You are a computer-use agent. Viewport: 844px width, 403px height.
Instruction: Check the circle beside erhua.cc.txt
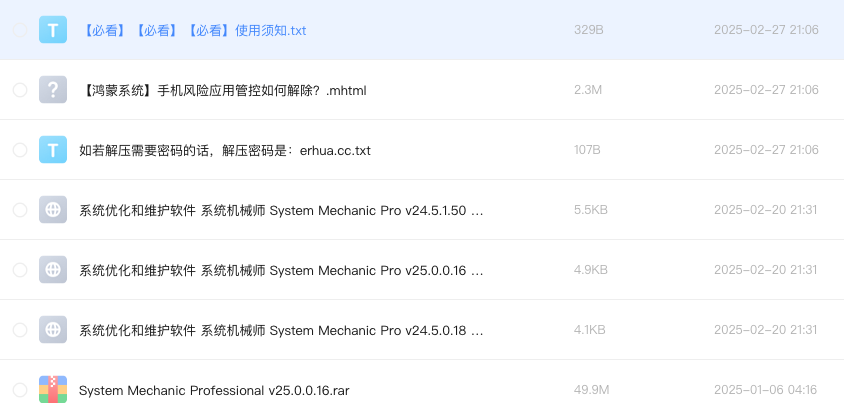(20, 150)
